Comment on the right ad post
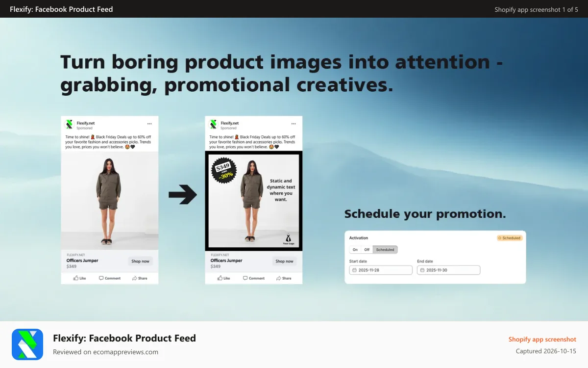588x368 pixels. (x=254, y=278)
